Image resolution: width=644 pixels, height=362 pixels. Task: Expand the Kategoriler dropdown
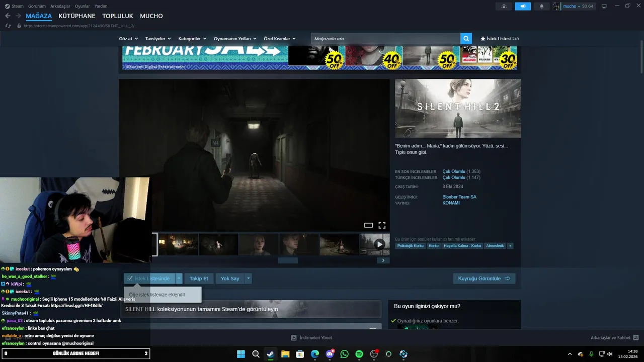(192, 39)
